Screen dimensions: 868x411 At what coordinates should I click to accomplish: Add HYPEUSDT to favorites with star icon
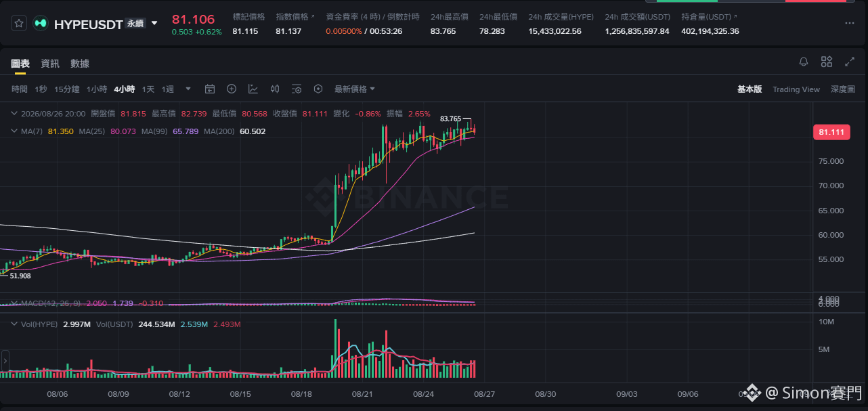tap(19, 23)
